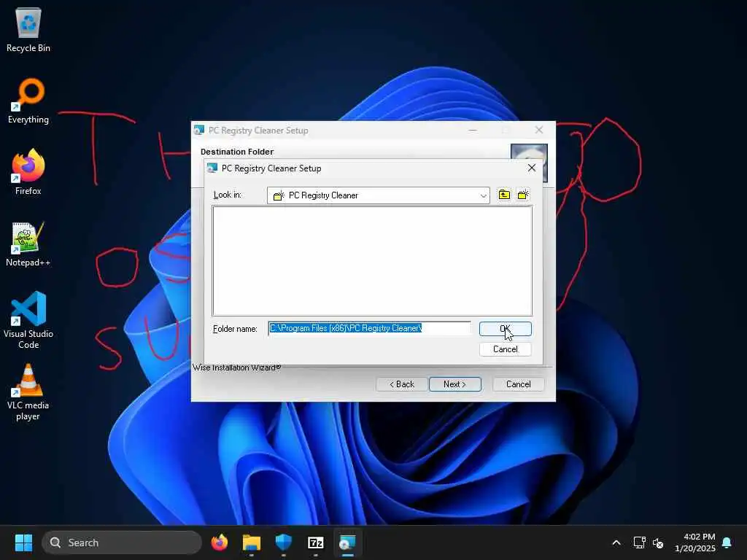Click the Next button in the wizard
Image resolution: width=747 pixels, height=560 pixels.
[x=455, y=384]
